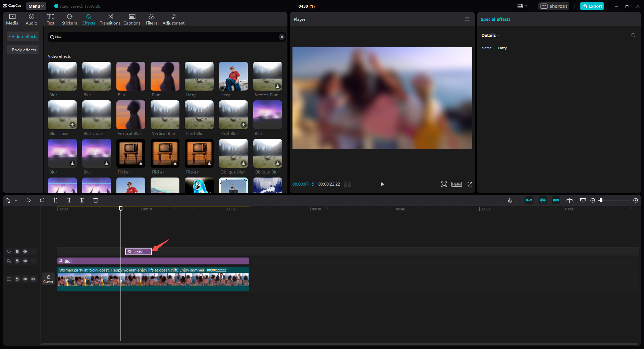Switch to the Body effects category

[23, 50]
